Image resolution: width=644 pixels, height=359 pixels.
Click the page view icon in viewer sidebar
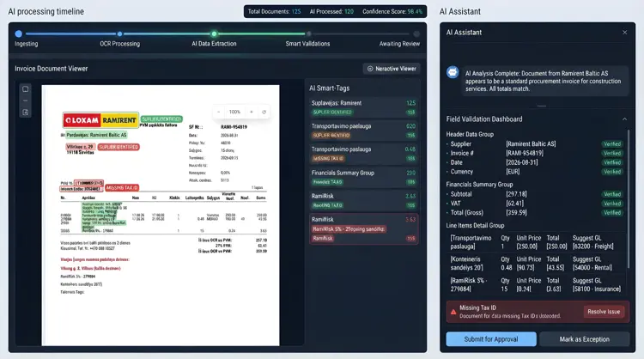pos(26,89)
